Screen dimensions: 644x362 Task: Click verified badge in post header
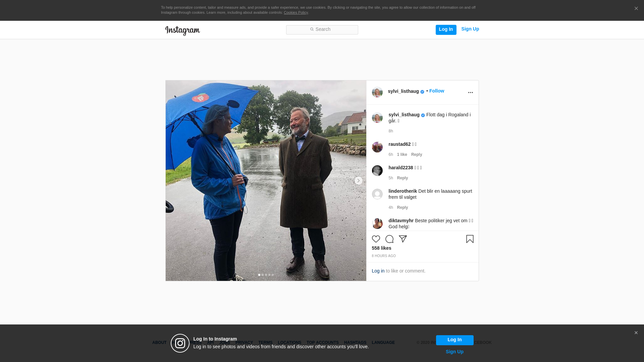[422, 92]
